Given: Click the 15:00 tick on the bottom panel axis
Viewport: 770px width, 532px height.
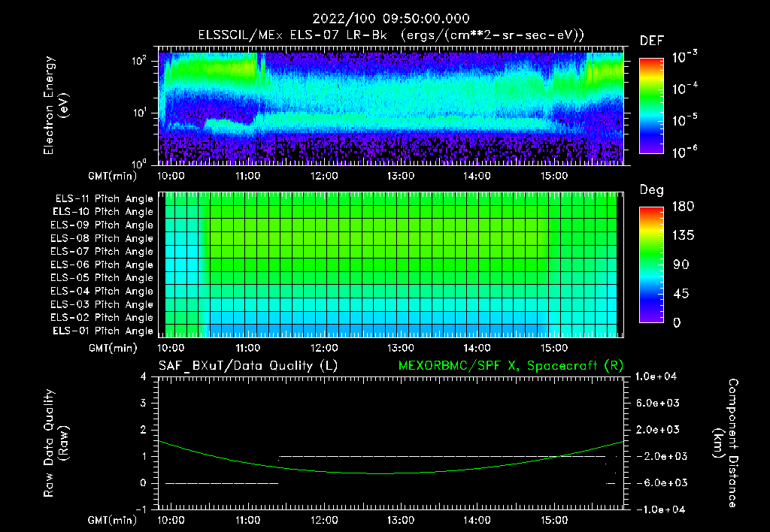Looking at the screenshot, I should [554, 520].
